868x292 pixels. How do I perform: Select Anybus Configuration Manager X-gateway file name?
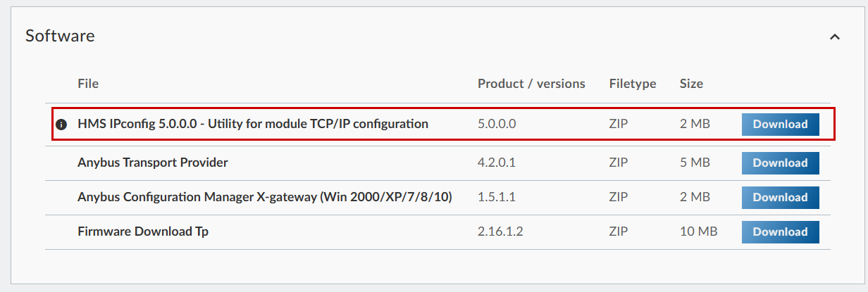(x=264, y=197)
